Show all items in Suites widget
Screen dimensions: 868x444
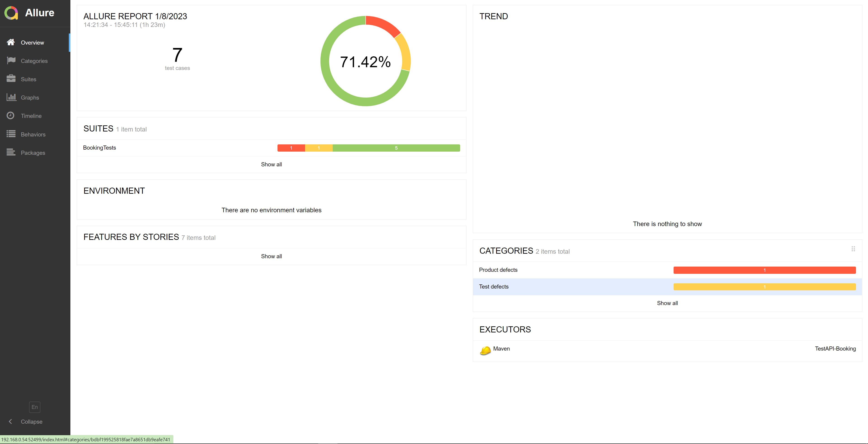(271, 164)
